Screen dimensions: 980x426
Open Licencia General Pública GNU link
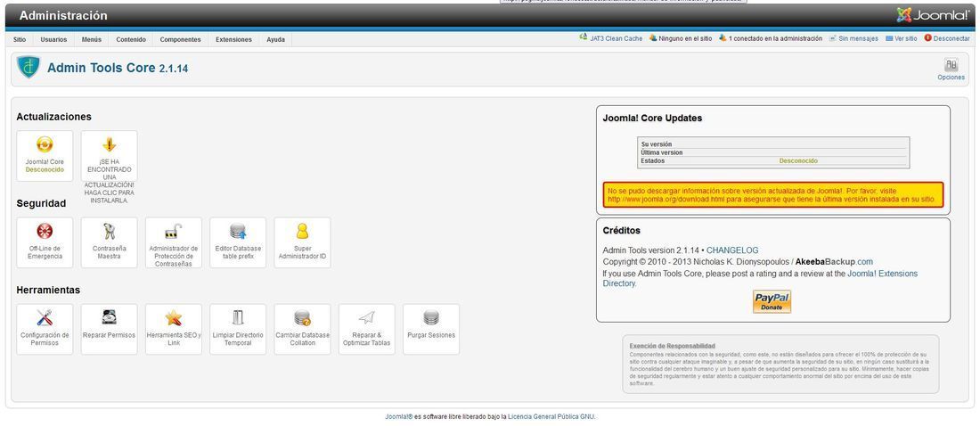click(x=551, y=416)
